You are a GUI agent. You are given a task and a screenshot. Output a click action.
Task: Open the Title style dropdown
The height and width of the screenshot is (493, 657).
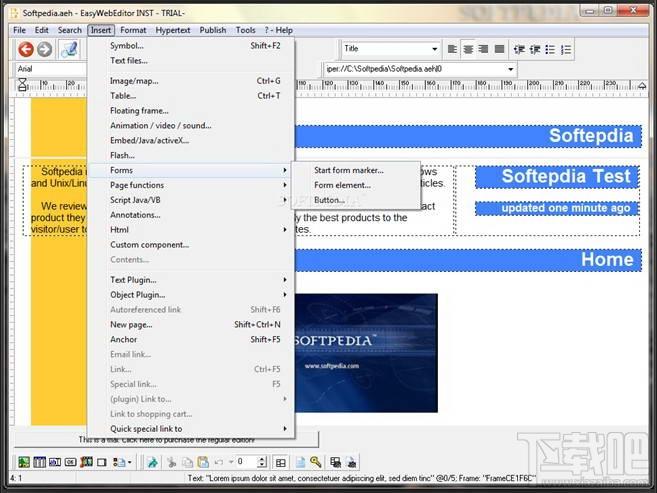434,49
